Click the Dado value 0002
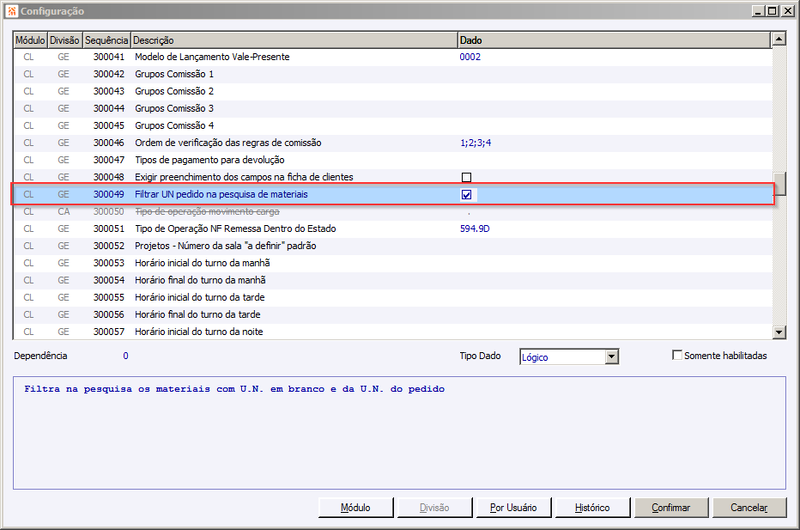The height and width of the screenshot is (530, 800). click(x=470, y=57)
